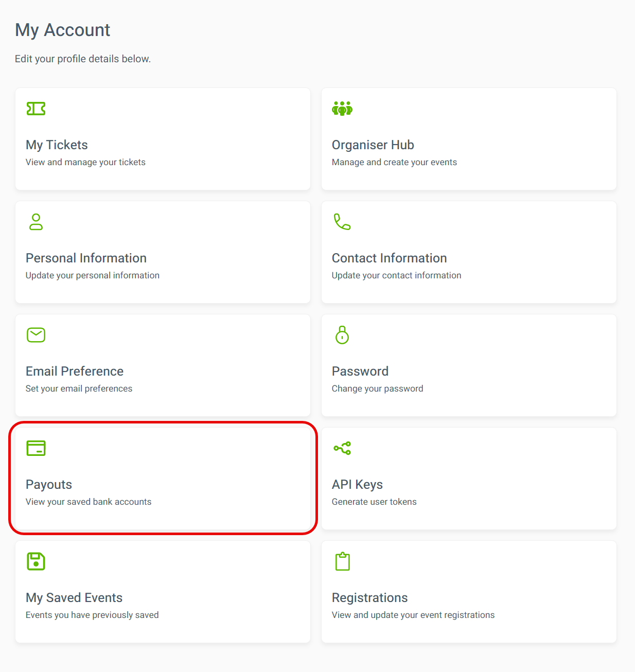The height and width of the screenshot is (672, 635).
Task: Open 'View your saved bank accounts' text
Action: click(89, 502)
